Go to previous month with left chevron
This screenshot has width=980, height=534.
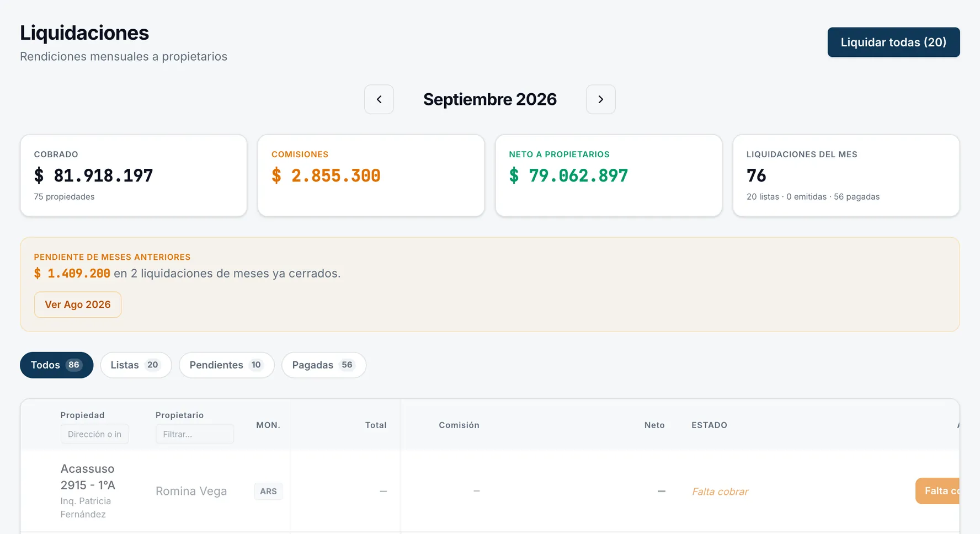(379, 99)
